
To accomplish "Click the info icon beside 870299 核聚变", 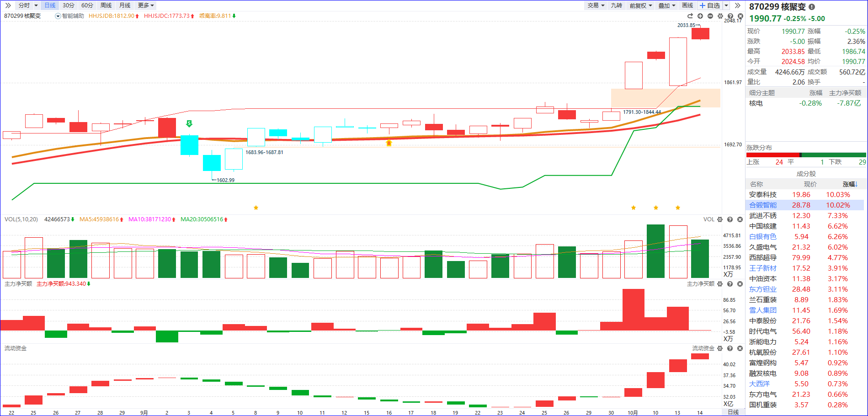I will click(x=812, y=7).
